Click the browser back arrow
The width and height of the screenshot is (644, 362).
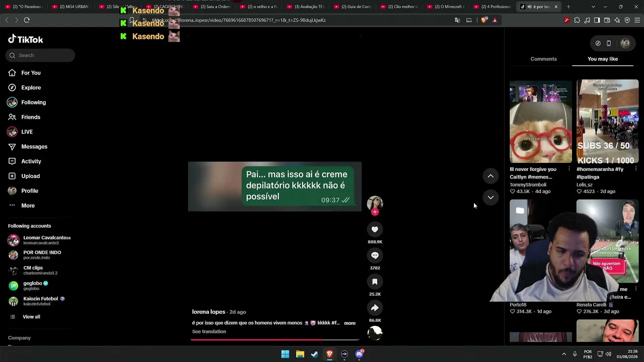7,20
